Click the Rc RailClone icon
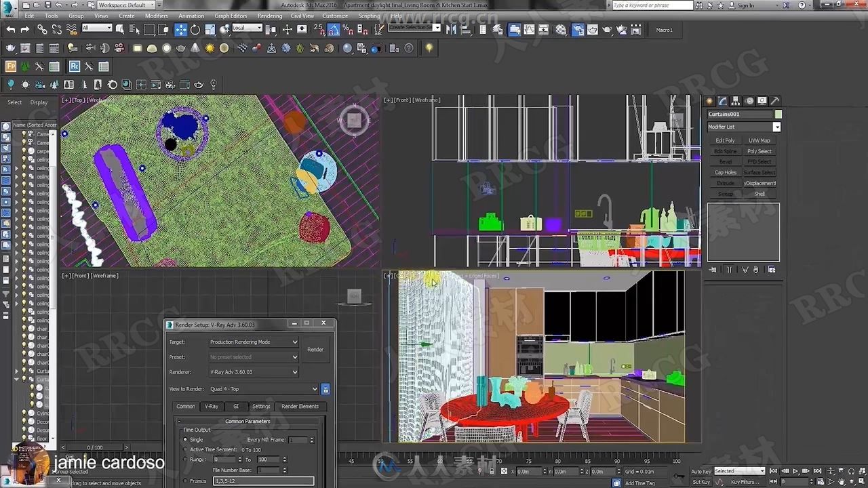This screenshot has height=488, width=868. click(x=75, y=66)
